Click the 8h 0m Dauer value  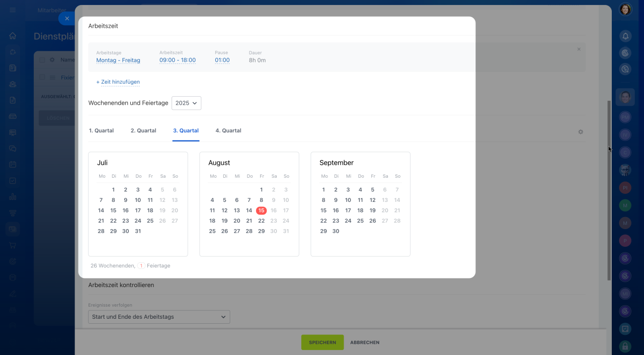[257, 60]
